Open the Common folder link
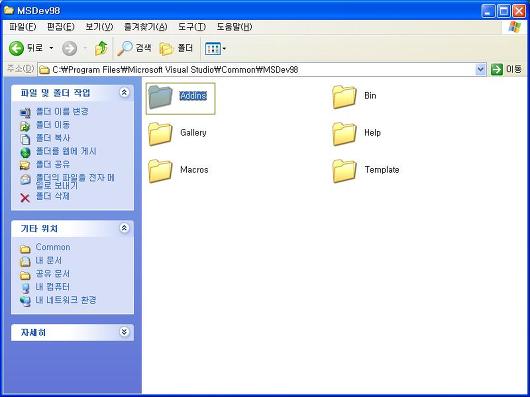Viewport: 530px width, 397px height. (53, 247)
